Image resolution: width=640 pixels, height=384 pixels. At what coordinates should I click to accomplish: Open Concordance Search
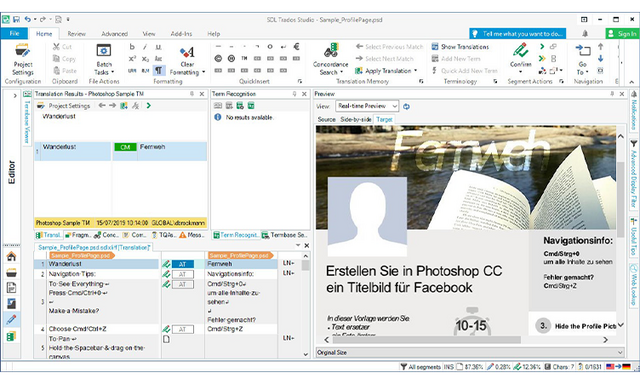coord(331,60)
